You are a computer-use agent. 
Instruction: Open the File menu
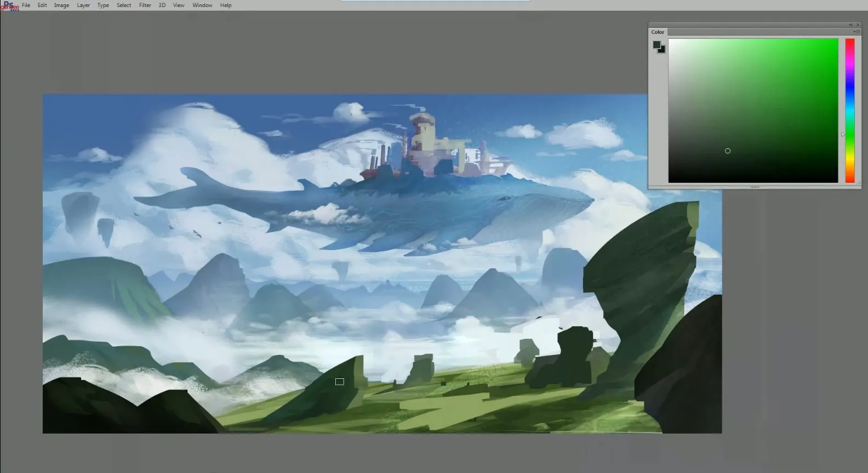(26, 5)
